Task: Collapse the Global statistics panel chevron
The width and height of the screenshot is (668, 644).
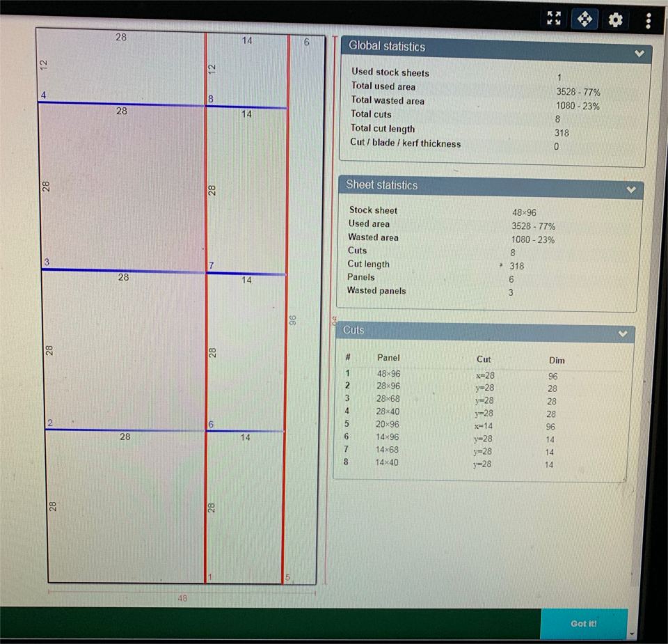Action: tap(639, 54)
